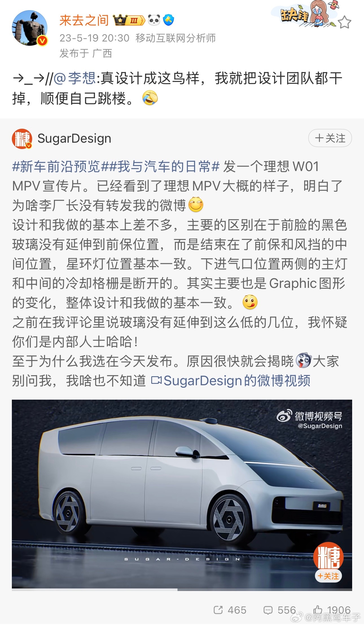Follow SugarDesign with the +关注 button
Screen dimensions: 364x626
(x=330, y=138)
